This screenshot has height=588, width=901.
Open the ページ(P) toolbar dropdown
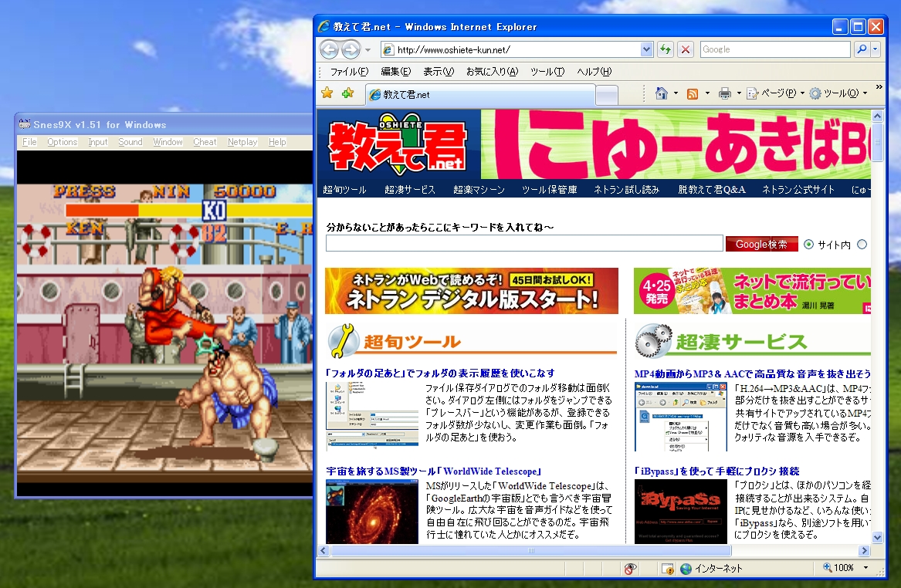point(776,93)
